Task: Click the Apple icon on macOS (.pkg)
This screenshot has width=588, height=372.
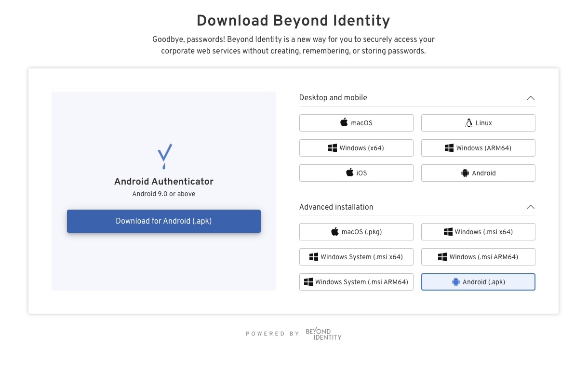Action: 335,232
